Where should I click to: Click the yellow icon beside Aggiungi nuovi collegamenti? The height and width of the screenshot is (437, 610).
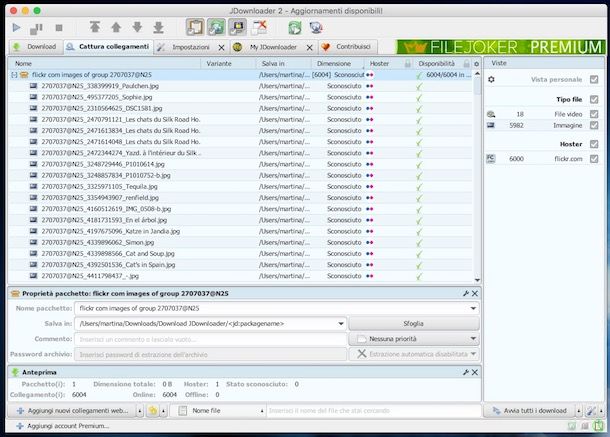pyautogui.click(x=153, y=411)
